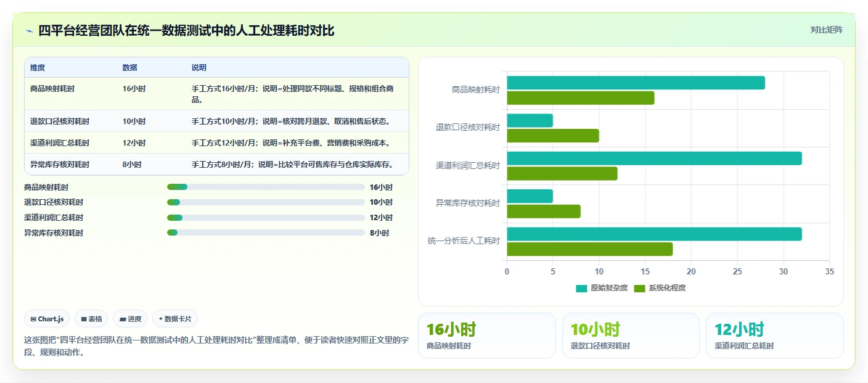
Task: Click the 35 tick on chart axis
Action: (829, 271)
